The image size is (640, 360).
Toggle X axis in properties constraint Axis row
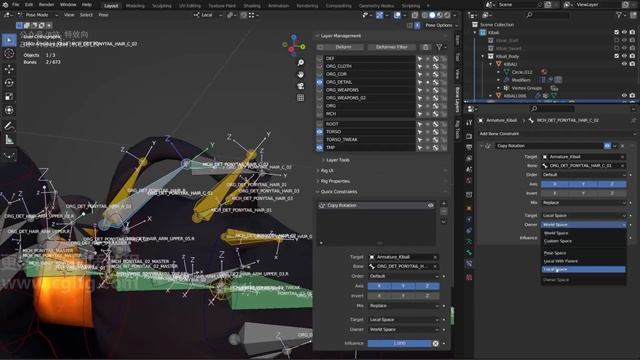555,184
